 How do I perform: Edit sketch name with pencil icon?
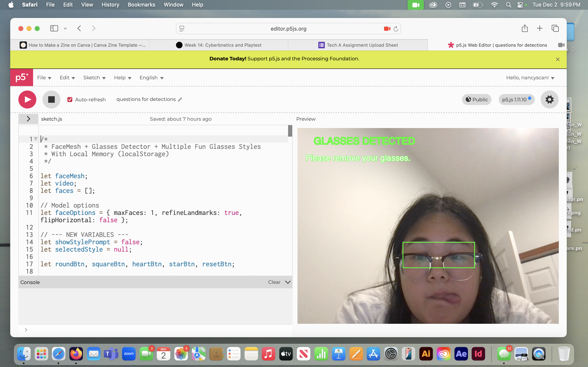click(x=180, y=99)
